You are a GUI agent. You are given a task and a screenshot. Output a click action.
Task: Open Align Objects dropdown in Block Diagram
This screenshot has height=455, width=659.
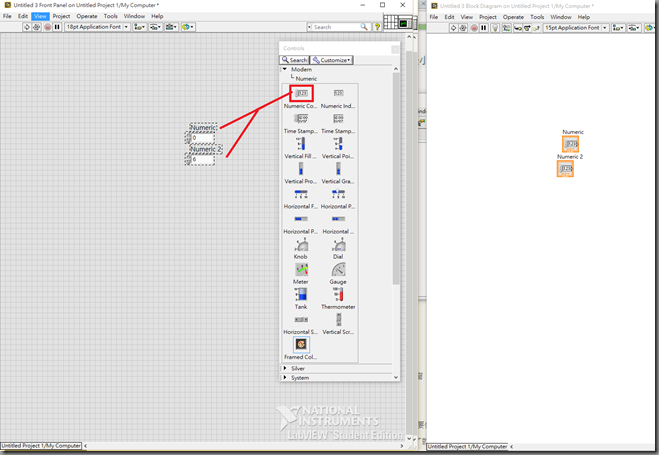pos(618,28)
